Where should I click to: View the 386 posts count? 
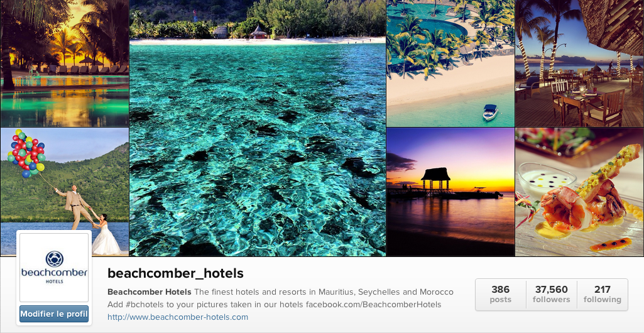tap(500, 294)
